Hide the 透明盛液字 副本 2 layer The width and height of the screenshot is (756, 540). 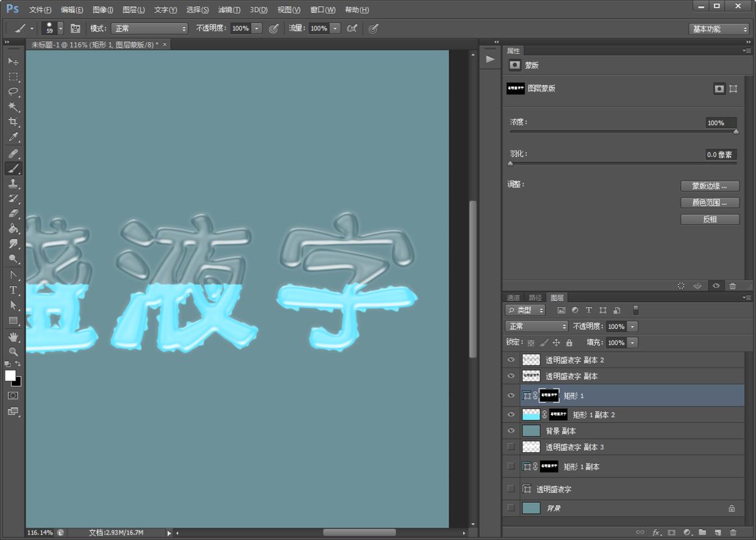coord(511,360)
